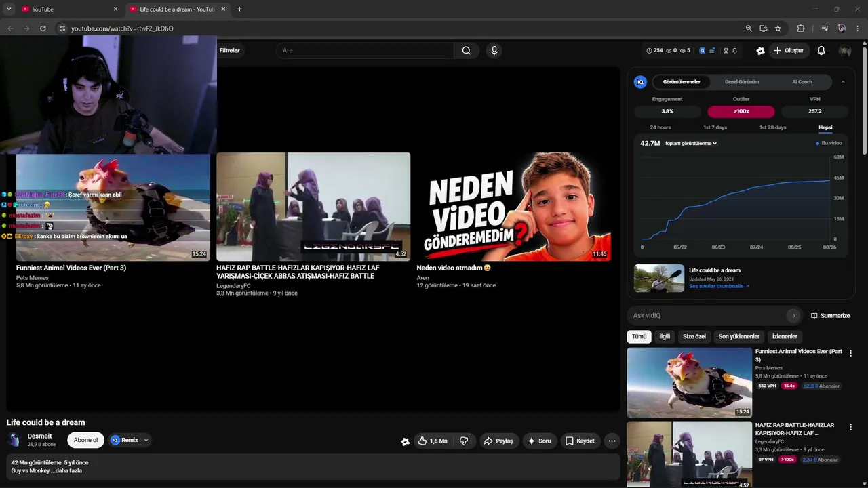Open options menu for HAFIZ RAP BATTLE sidebar item
The width and height of the screenshot is (868, 488).
click(850, 427)
